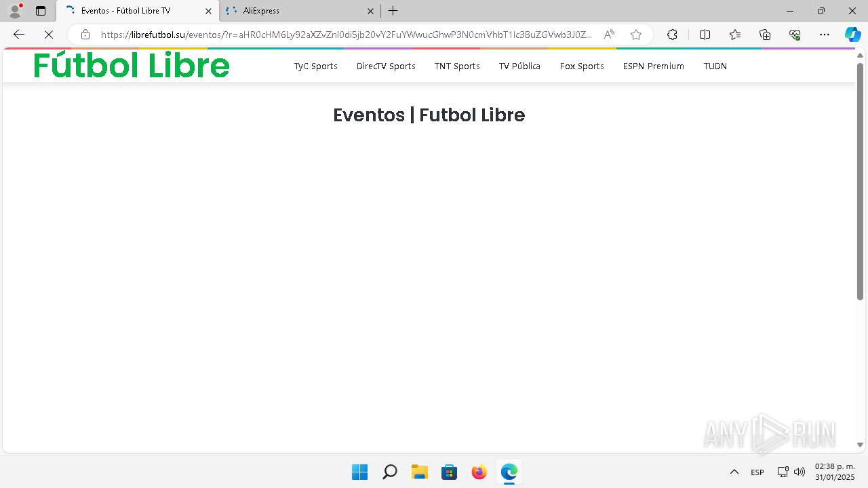
Task: Open the Extensions puzzle icon
Action: click(x=672, y=35)
